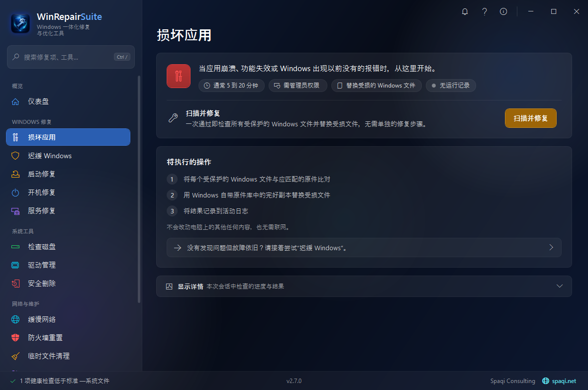This screenshot has width=588, height=390.
Task: Click the 将执行的操作 heading
Action: pyautogui.click(x=189, y=162)
